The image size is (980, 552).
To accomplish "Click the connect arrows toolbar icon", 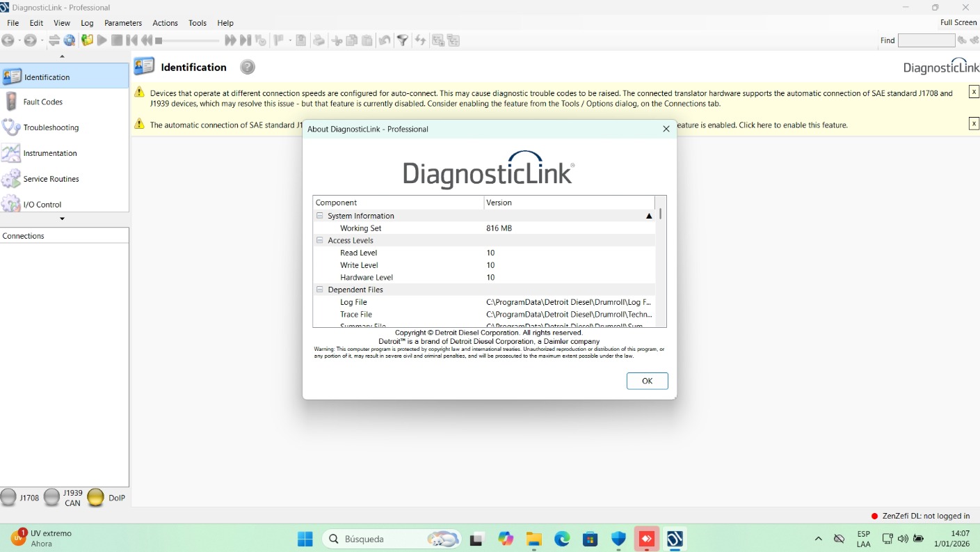I will coord(54,40).
